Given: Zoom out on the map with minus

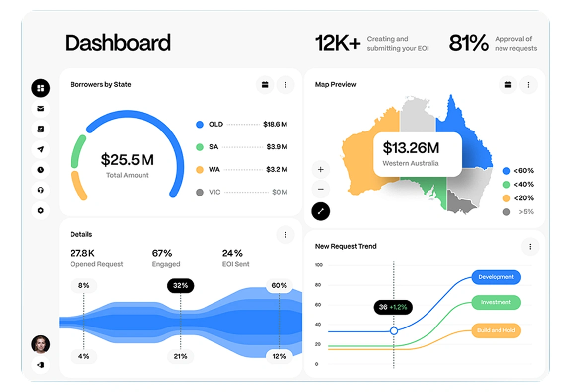Looking at the screenshot, I should pos(321,189).
